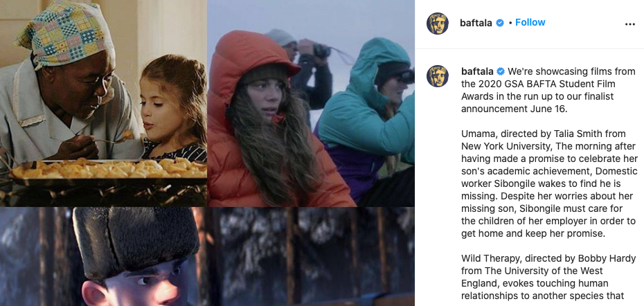Click the woman in teal jacket with binoculars
This screenshot has height=306, width=644.
click(x=367, y=119)
